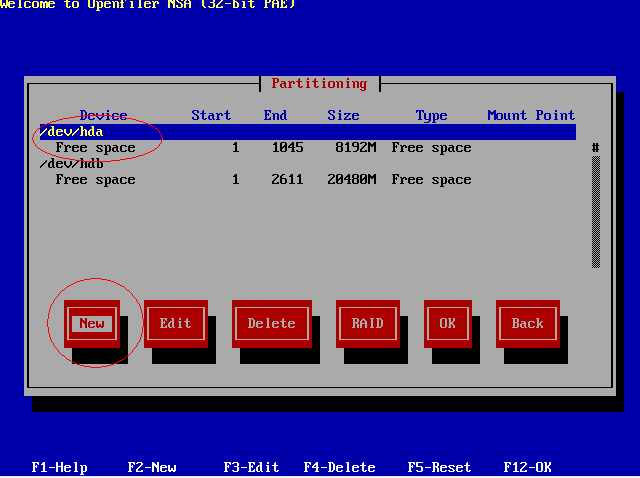Click the Size column header
This screenshot has height=478, width=640.
[x=343, y=116]
